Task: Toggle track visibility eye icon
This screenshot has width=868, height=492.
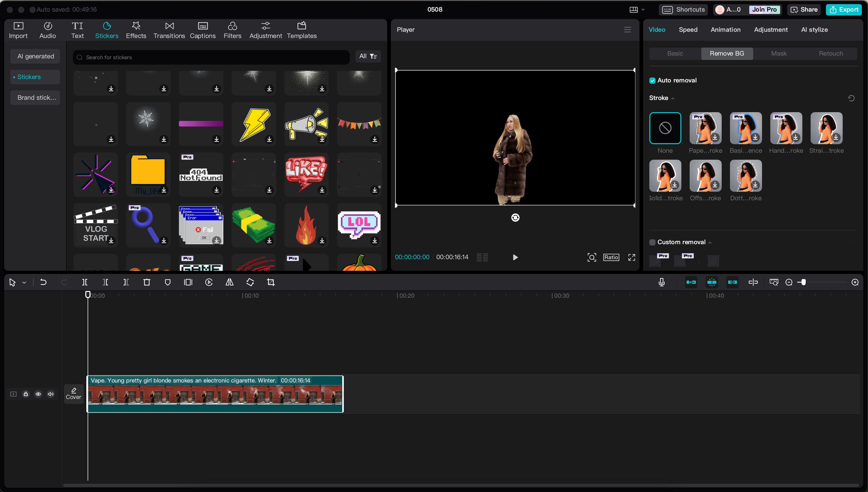Action: [38, 394]
